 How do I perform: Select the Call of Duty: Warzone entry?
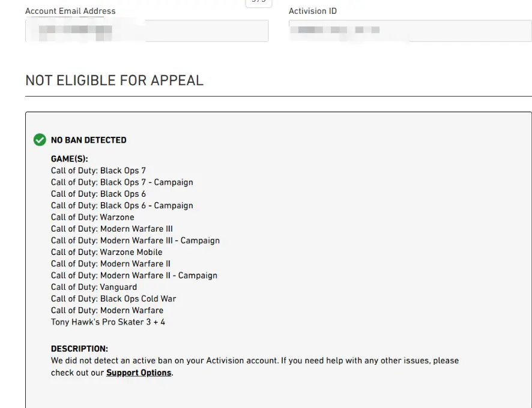[x=92, y=217]
